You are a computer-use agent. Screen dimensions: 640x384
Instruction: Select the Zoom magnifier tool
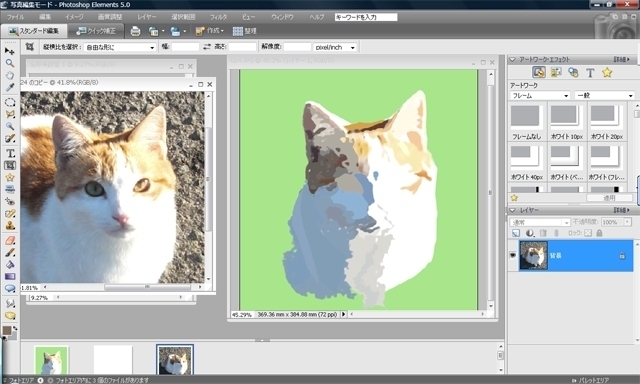10,63
